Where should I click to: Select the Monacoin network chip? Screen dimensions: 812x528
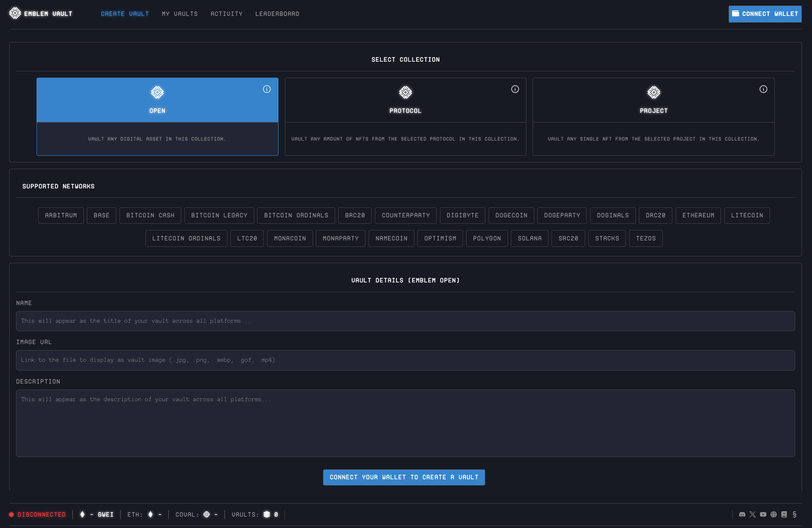(290, 238)
